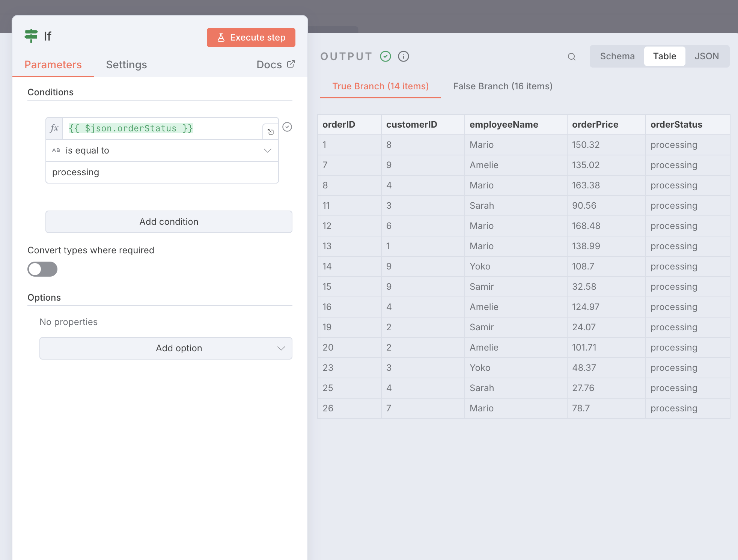Click the green success checkmark icon
The width and height of the screenshot is (738, 560).
pyautogui.click(x=386, y=56)
